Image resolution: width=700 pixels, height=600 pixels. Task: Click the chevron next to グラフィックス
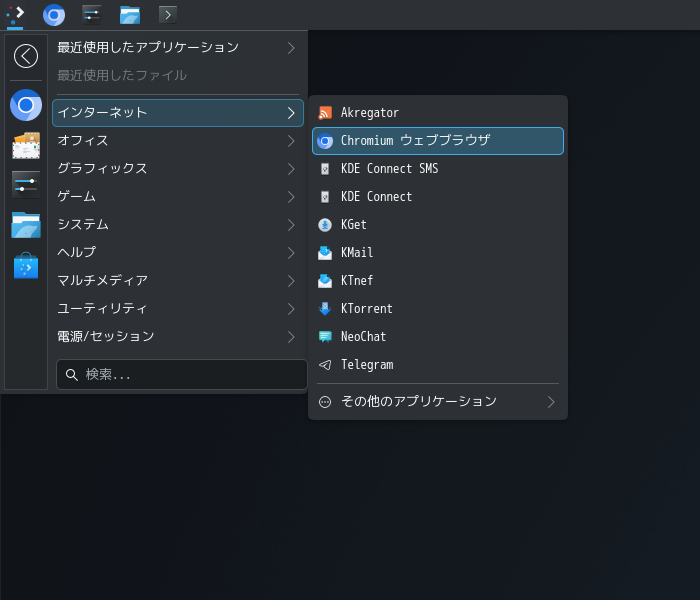[291, 169]
